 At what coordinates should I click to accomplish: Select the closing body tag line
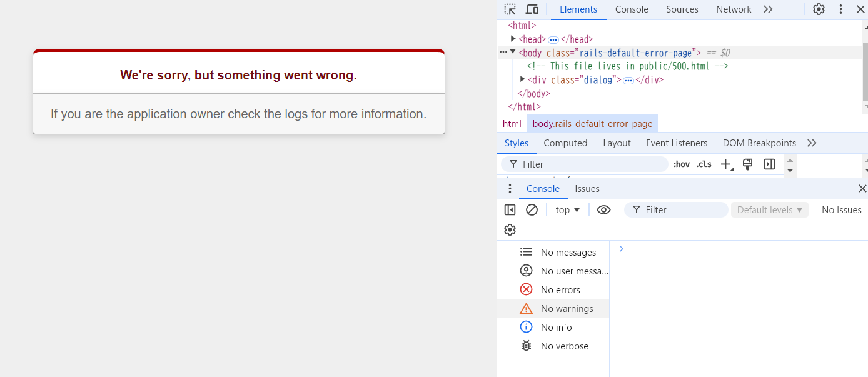click(533, 93)
